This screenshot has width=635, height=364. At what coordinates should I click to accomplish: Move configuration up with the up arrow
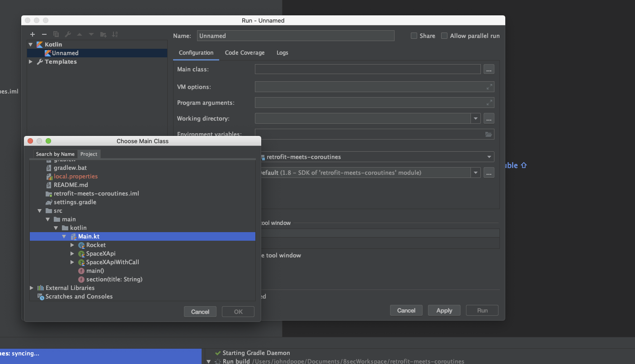pyautogui.click(x=80, y=34)
